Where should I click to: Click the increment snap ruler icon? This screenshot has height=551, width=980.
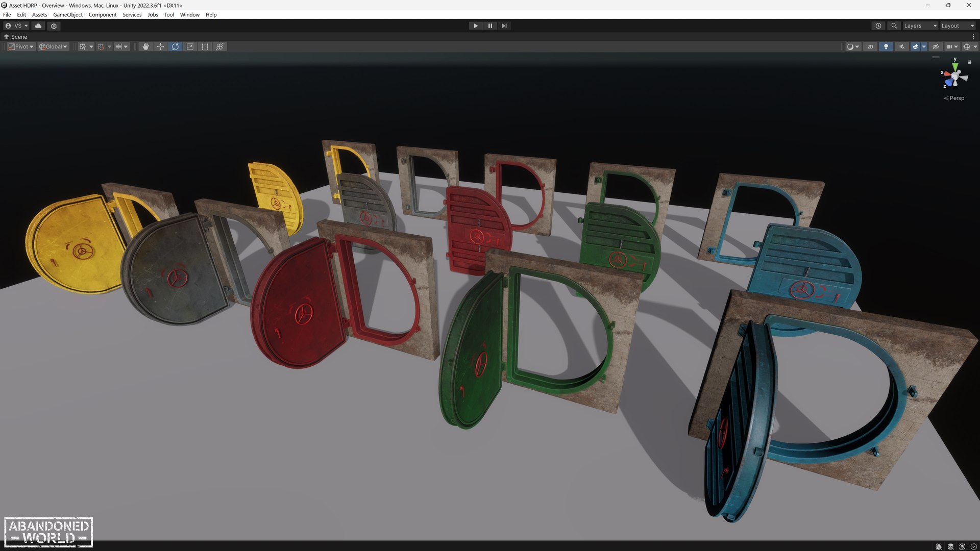point(118,46)
